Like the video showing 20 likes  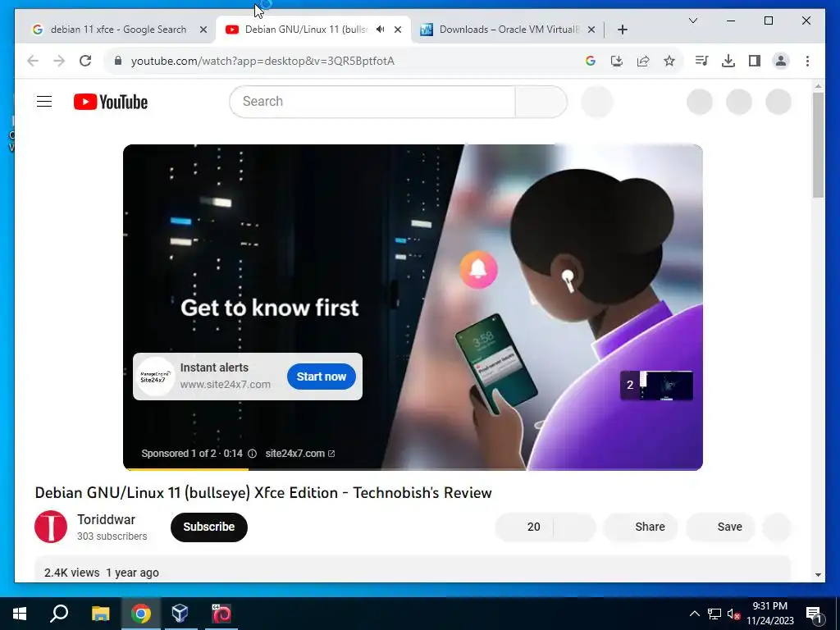(x=524, y=527)
